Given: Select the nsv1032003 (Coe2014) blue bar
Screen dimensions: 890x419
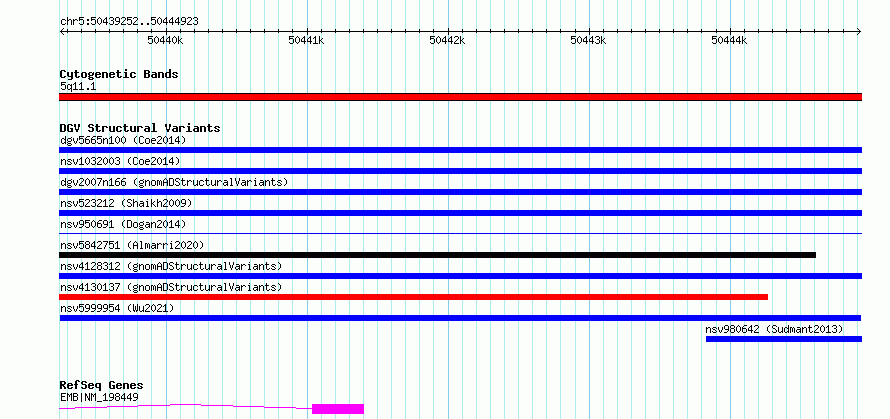Looking at the screenshot, I should 460,171.
